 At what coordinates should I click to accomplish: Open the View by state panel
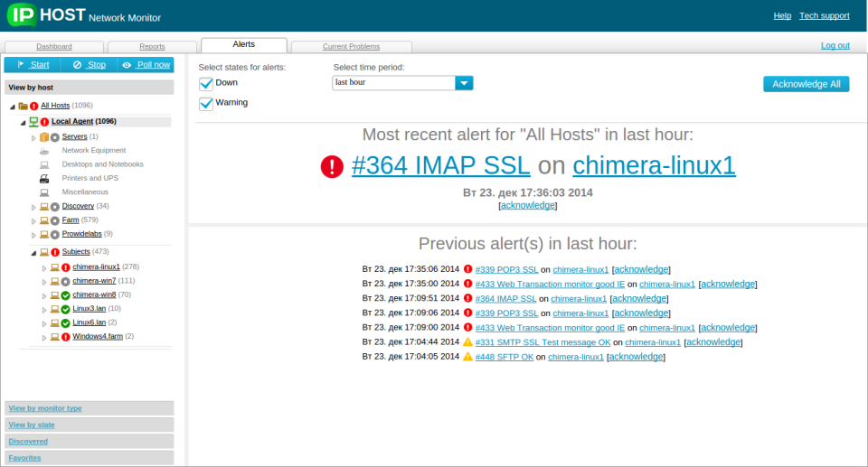pyautogui.click(x=90, y=425)
